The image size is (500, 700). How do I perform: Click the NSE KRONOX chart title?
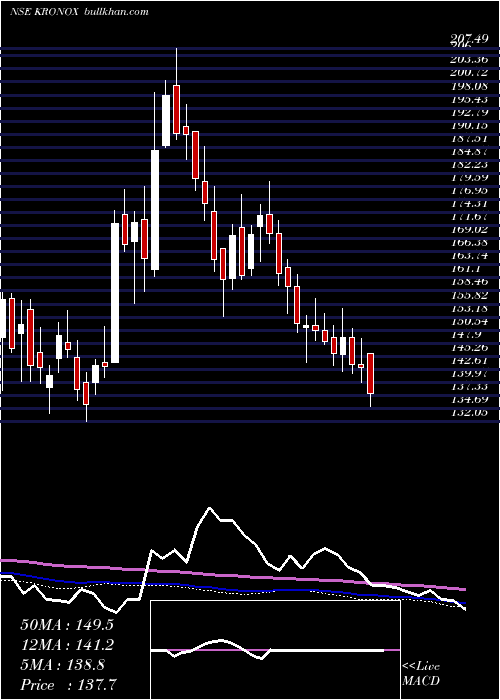(44, 12)
